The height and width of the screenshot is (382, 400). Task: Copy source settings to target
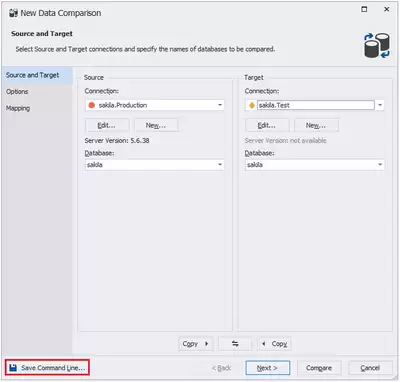[x=196, y=344]
